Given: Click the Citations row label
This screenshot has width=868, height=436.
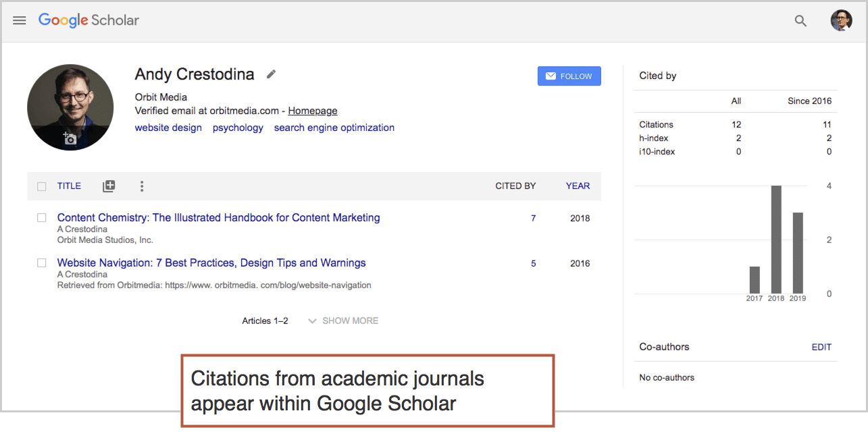Looking at the screenshot, I should pyautogui.click(x=656, y=125).
